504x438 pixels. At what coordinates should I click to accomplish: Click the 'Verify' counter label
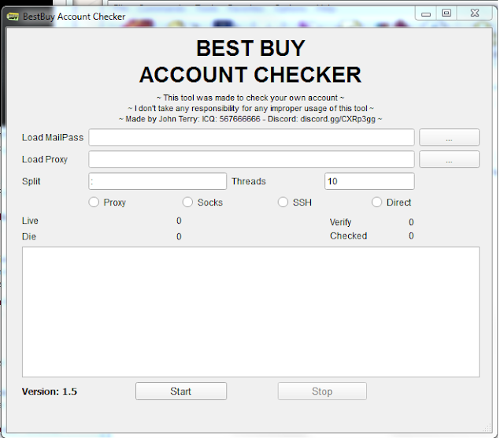(340, 222)
